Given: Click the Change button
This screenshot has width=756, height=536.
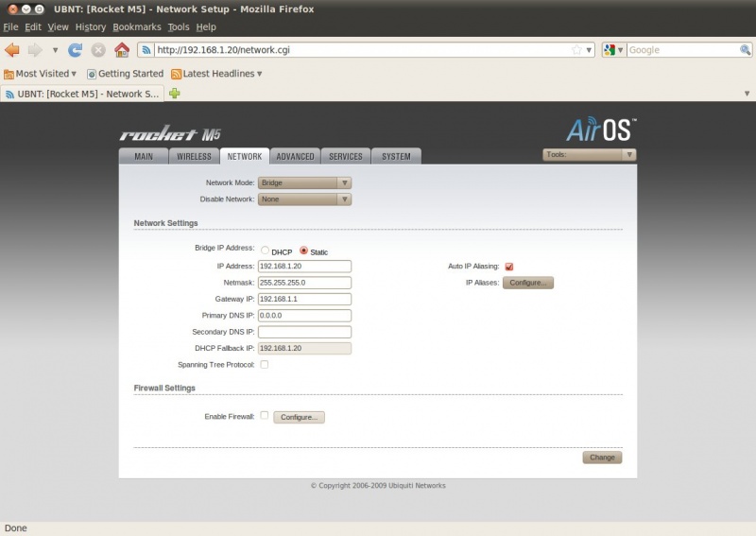Looking at the screenshot, I should pos(602,458).
